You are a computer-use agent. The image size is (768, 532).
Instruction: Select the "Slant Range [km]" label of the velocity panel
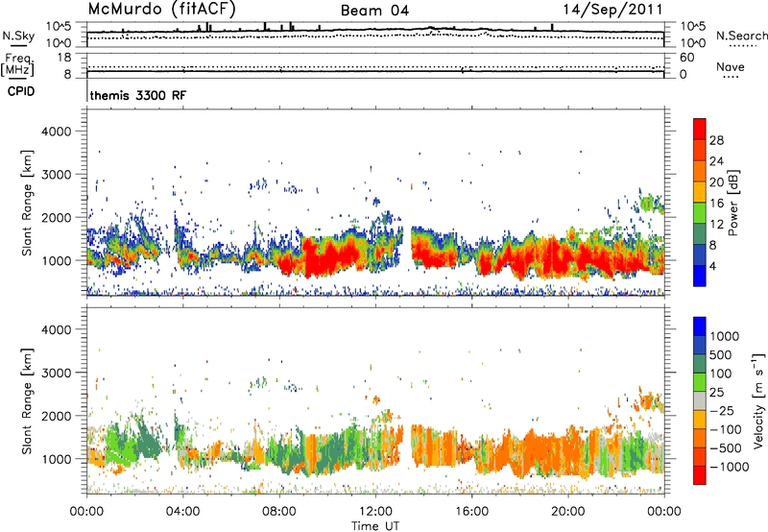[x=27, y=400]
